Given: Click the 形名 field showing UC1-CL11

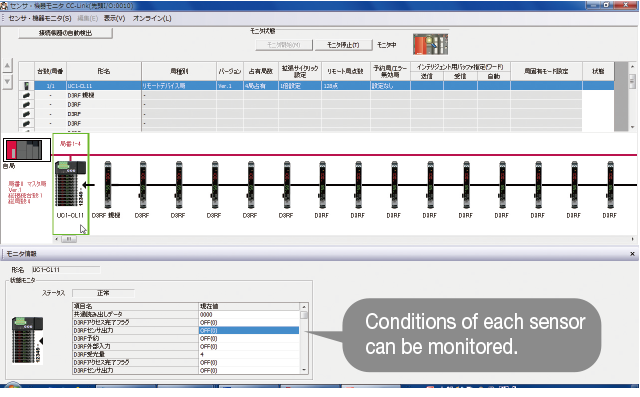Looking at the screenshot, I should 65,270.
